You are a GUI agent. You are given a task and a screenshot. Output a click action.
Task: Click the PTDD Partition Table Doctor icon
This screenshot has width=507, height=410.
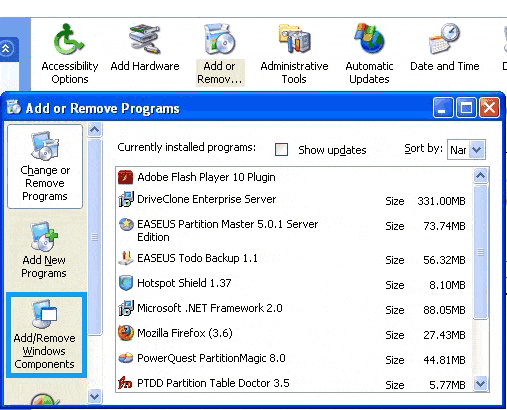pos(125,383)
